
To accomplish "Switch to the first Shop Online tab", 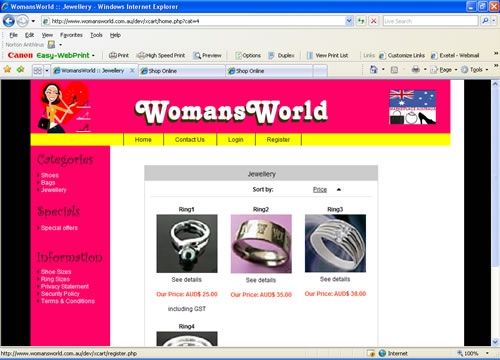I will click(182, 71).
